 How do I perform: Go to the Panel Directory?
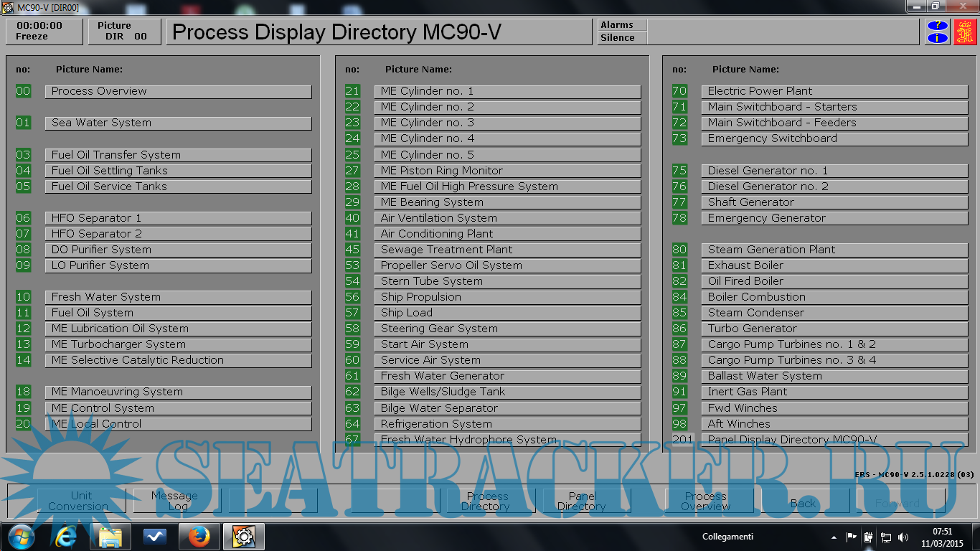click(582, 501)
